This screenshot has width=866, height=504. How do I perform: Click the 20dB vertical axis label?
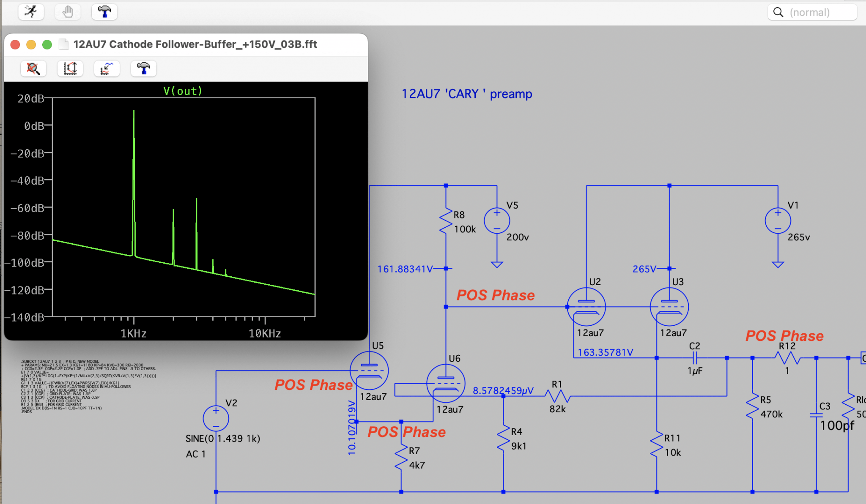coord(30,98)
